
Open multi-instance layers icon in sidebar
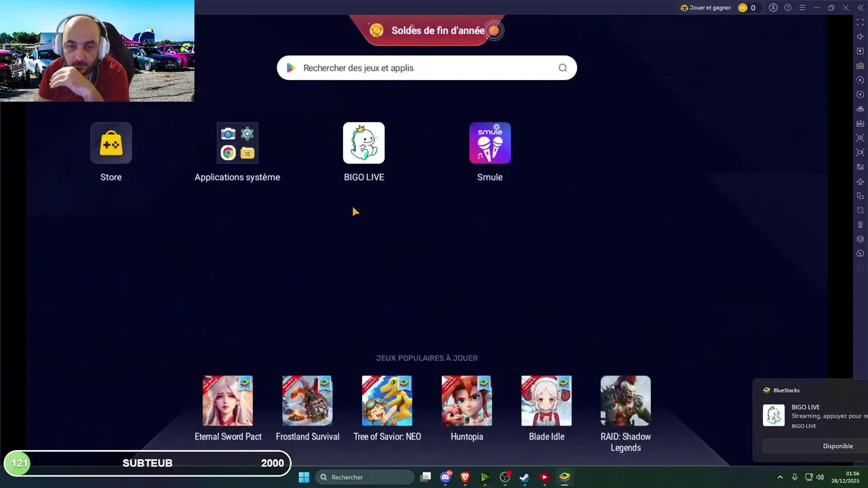point(861,239)
